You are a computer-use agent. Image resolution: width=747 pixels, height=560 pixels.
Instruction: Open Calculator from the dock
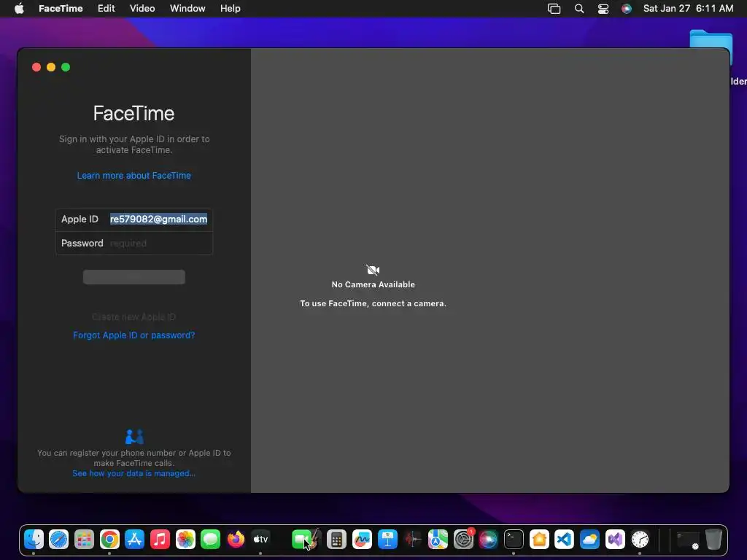[x=336, y=540]
